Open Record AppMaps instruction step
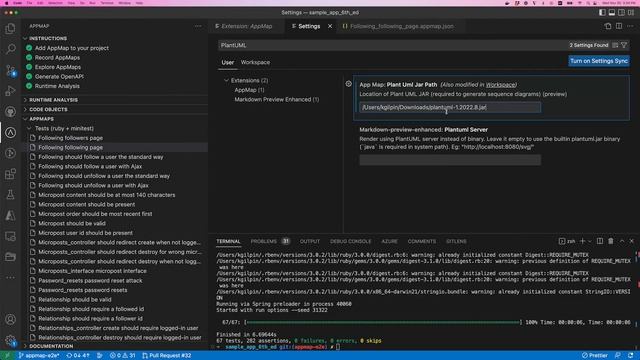This screenshot has width=640, height=360. [57, 58]
